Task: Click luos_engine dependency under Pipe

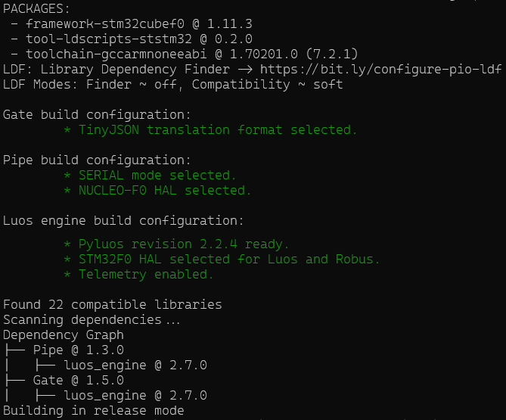Action: click(135, 365)
